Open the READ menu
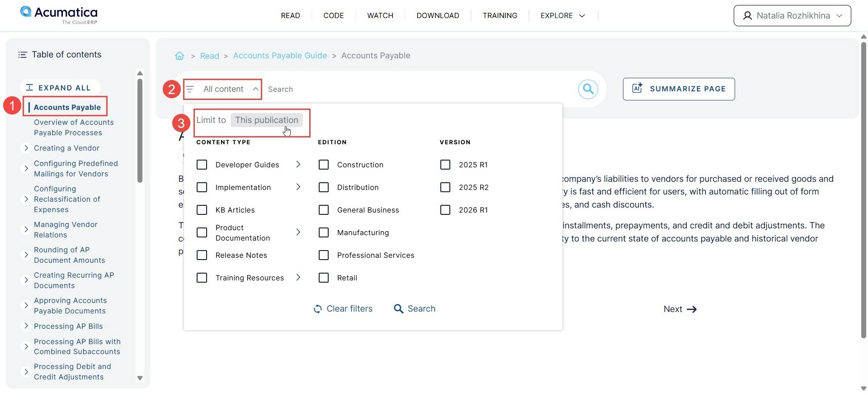868x393 pixels. (x=290, y=15)
